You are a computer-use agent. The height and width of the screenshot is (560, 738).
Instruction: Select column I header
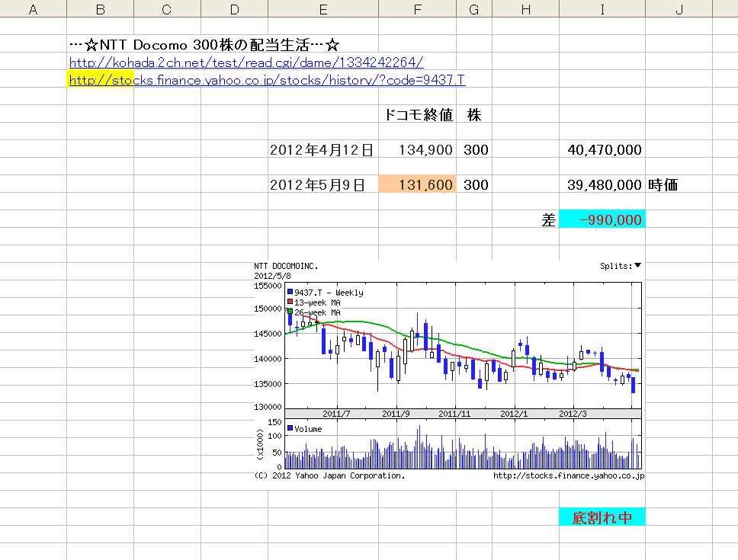tap(602, 9)
